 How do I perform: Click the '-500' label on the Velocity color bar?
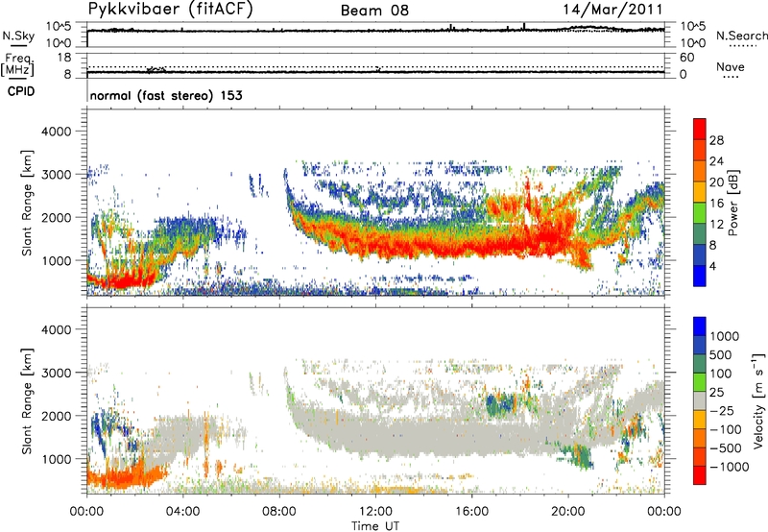click(x=726, y=447)
